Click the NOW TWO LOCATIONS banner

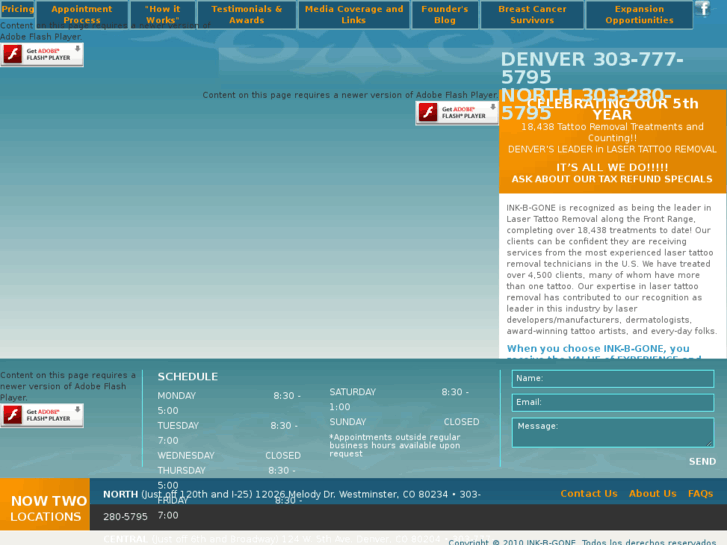(45, 504)
